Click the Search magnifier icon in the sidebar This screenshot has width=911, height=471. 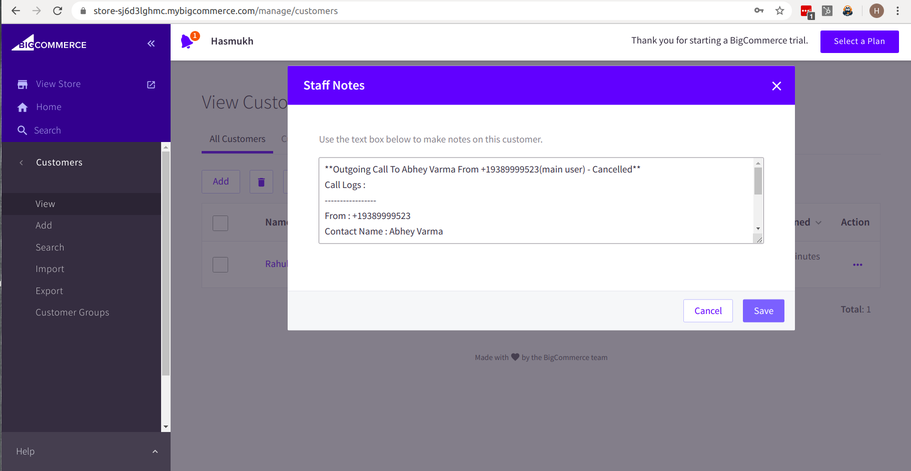pyautogui.click(x=22, y=131)
